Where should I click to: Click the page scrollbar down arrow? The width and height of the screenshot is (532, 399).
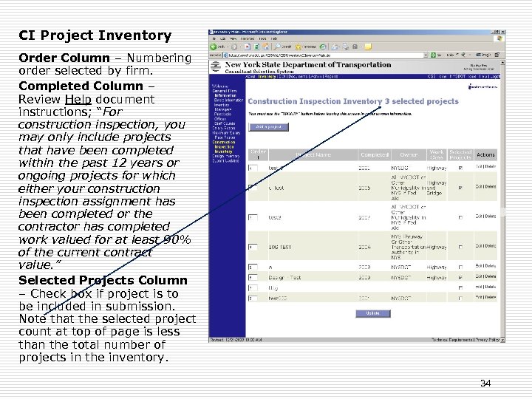(503, 340)
